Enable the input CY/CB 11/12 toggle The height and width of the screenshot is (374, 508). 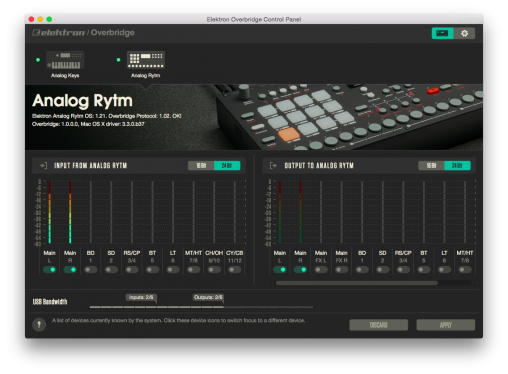click(x=235, y=270)
